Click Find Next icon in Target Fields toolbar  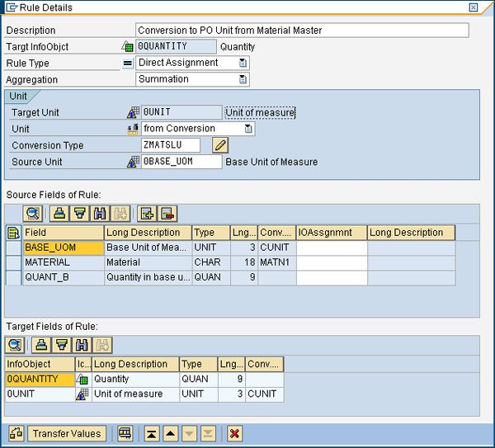[x=102, y=345]
